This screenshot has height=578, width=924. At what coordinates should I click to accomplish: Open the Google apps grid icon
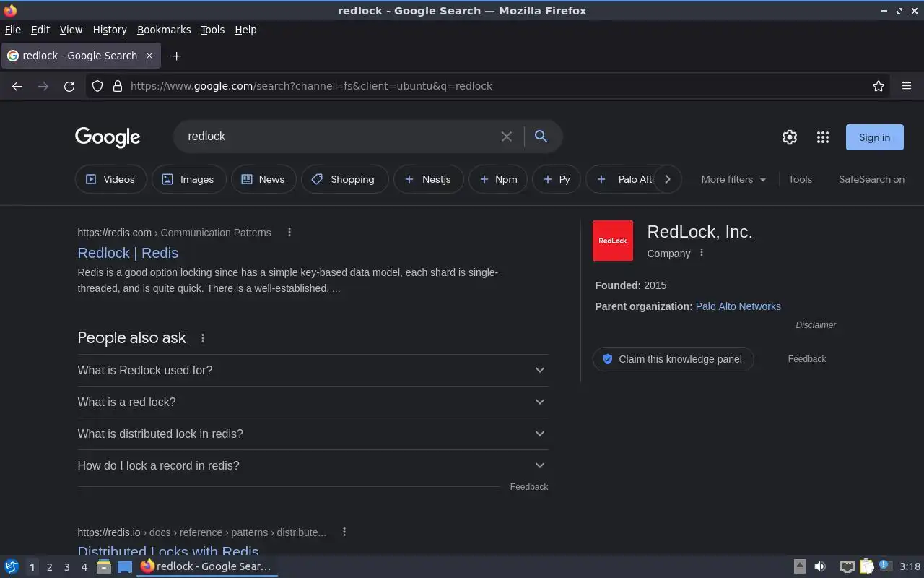click(x=823, y=137)
